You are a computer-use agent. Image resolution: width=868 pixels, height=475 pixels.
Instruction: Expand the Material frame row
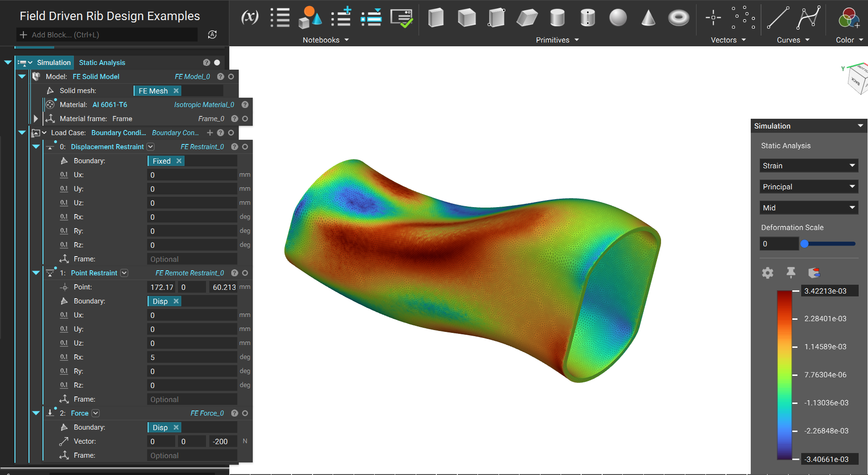pos(36,119)
